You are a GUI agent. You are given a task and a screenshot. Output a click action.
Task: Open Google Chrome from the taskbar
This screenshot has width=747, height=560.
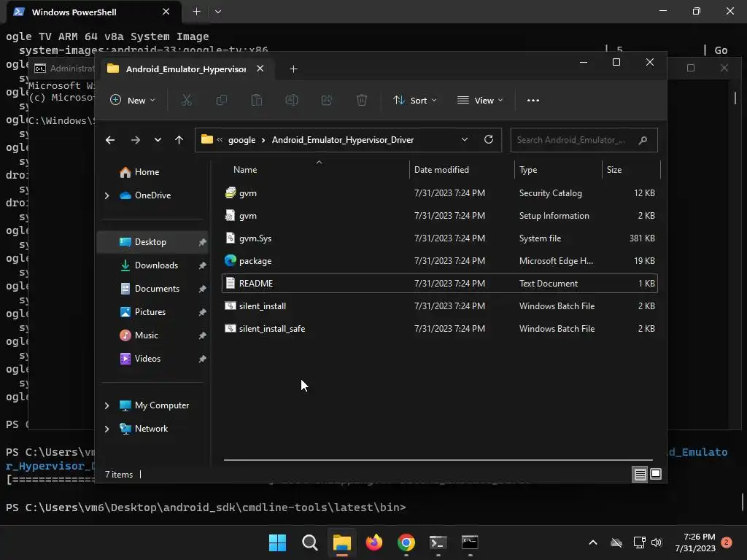point(406,542)
